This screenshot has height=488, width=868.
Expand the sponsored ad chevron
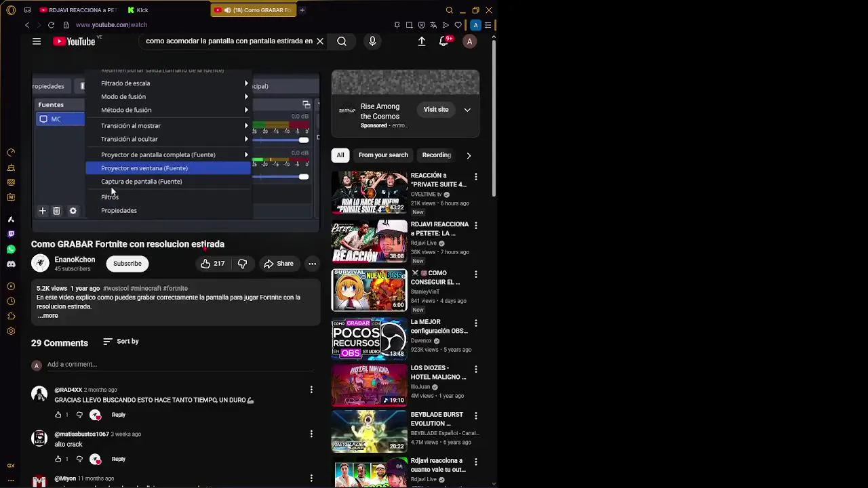(467, 110)
